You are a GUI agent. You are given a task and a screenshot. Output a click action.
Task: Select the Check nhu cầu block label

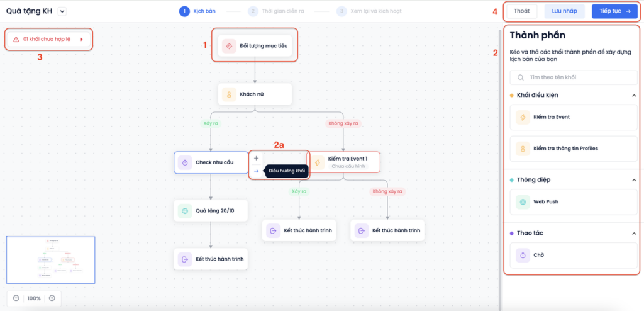(214, 162)
